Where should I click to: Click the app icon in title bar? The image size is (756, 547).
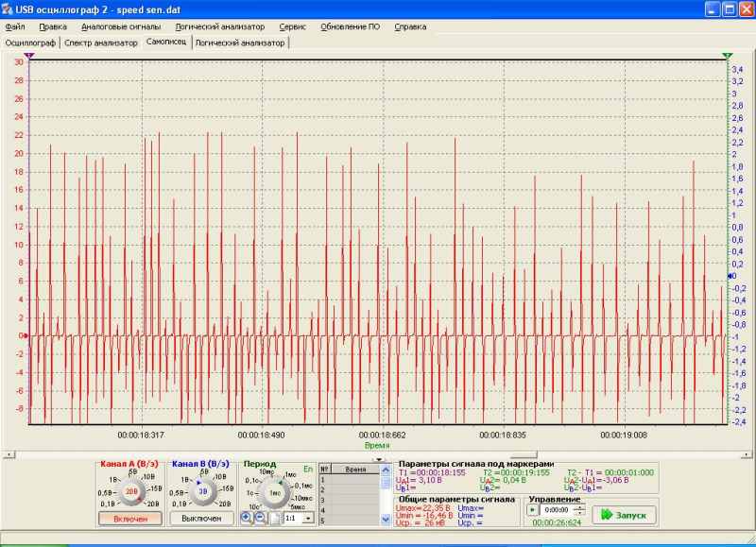point(8,9)
